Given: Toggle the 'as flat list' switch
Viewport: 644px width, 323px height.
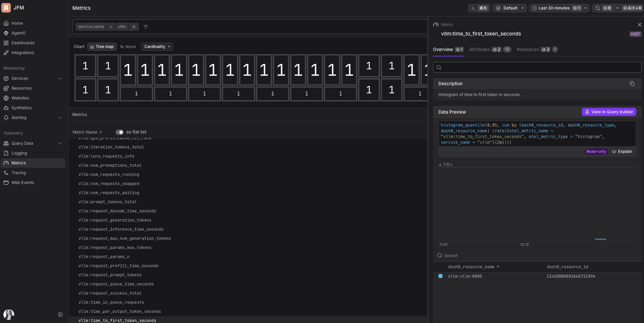Looking at the screenshot, I should [120, 132].
